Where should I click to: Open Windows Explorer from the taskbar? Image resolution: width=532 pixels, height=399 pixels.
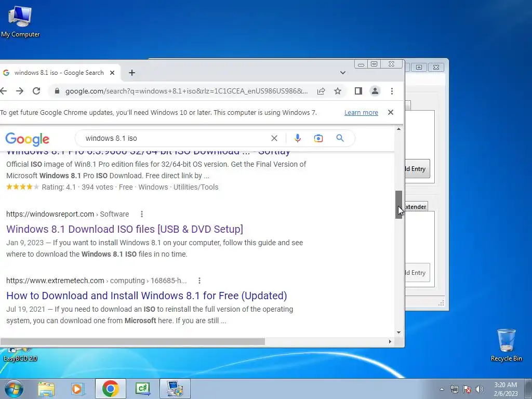[46, 389]
